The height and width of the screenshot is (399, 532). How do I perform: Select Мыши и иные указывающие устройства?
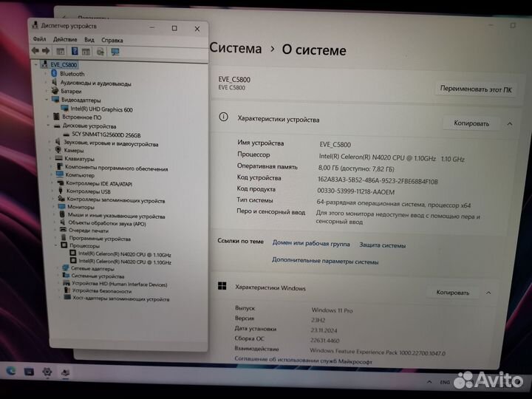pos(117,216)
